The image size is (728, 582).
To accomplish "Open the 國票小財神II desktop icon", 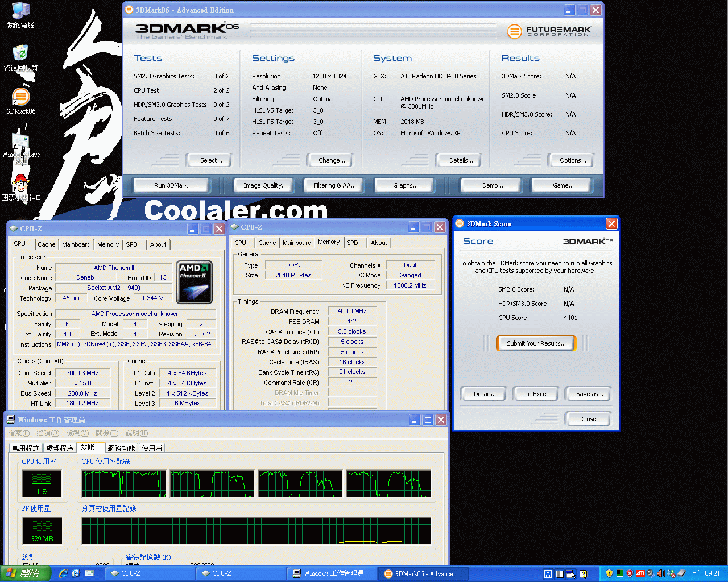I will 20,188.
